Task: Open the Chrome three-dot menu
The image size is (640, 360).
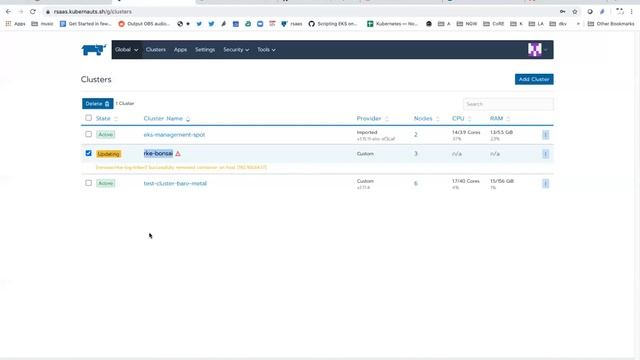Action: click(631, 11)
